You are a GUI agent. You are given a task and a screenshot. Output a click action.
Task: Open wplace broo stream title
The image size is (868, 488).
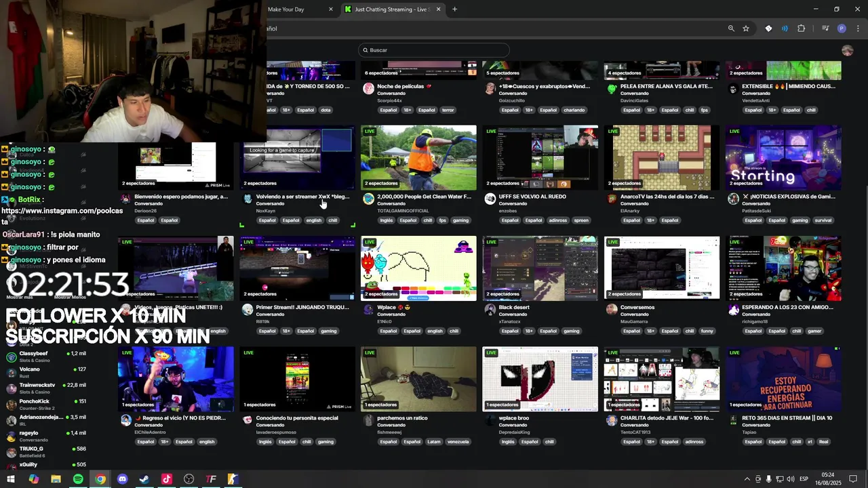tap(514, 418)
